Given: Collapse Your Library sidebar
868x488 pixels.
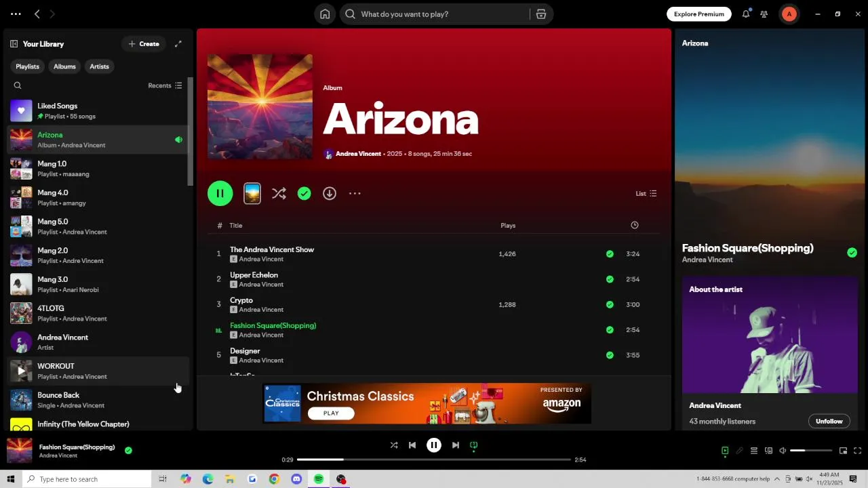Looking at the screenshot, I should pos(14,44).
